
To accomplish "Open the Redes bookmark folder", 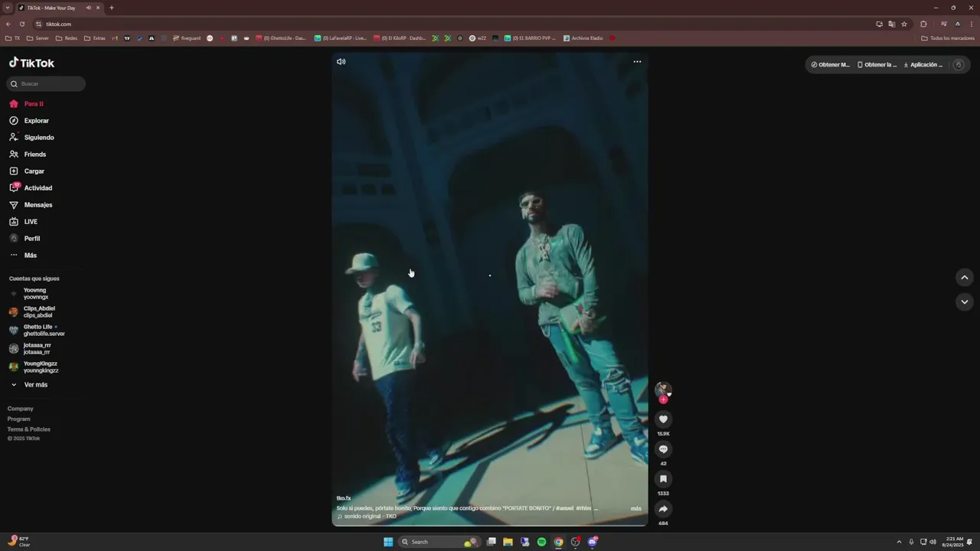I will (x=67, y=38).
